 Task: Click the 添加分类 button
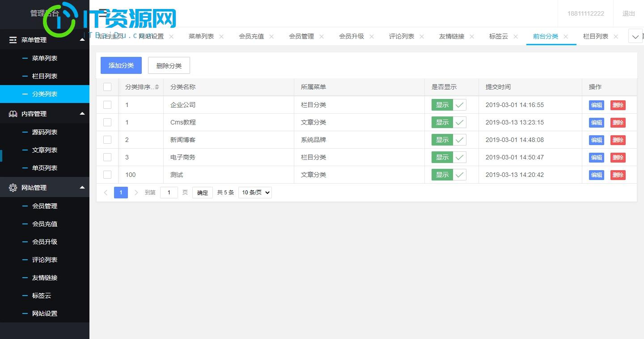coord(121,65)
